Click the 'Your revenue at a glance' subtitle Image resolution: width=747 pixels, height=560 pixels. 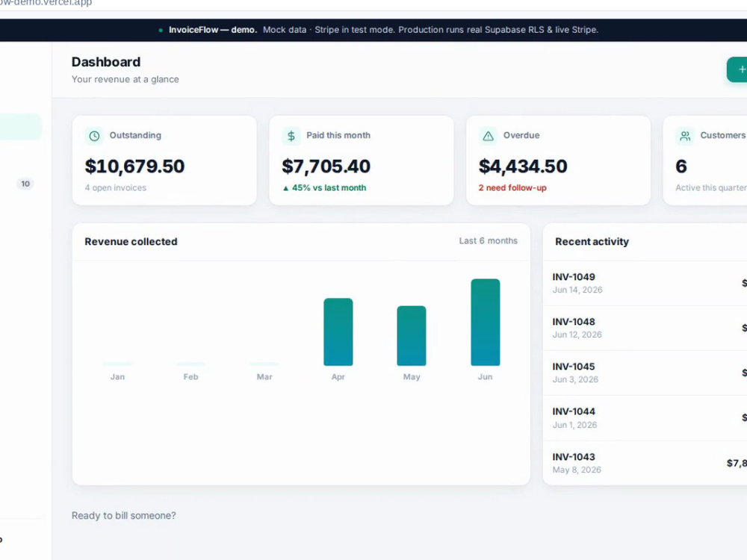[125, 80]
